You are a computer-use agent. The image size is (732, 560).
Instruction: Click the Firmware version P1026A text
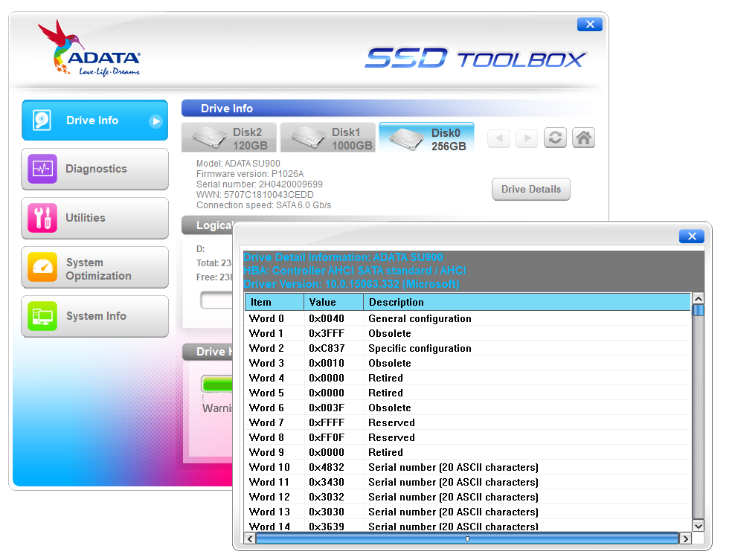coord(250,174)
